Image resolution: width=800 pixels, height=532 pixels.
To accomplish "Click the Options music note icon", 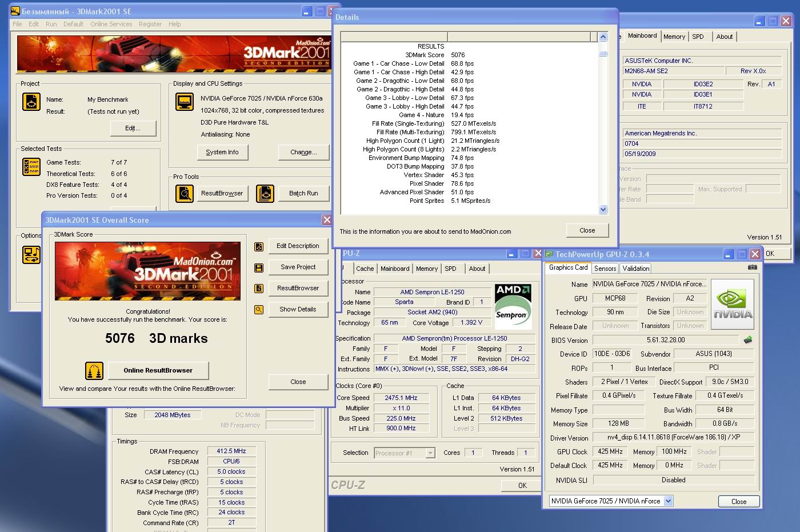I will [31, 254].
